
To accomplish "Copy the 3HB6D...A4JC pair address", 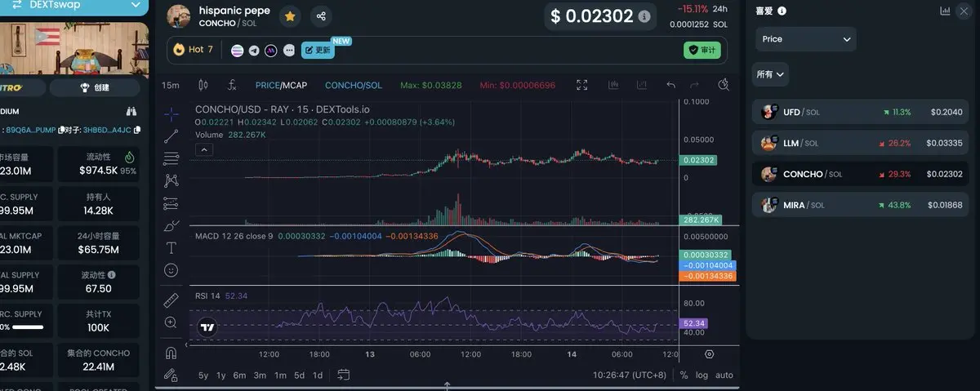I will [137, 130].
